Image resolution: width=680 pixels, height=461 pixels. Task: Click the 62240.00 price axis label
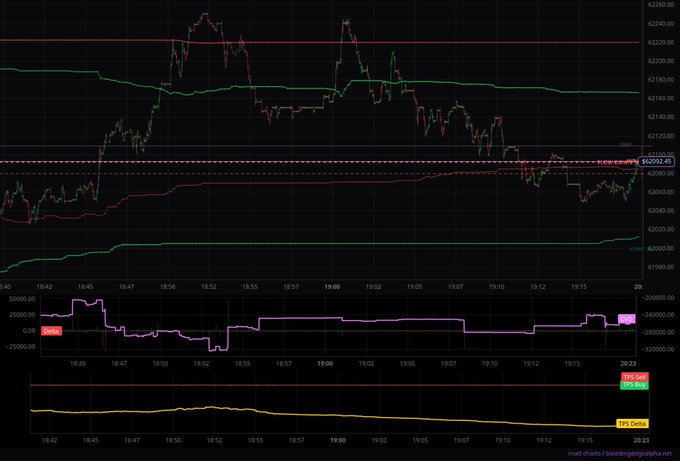click(660, 24)
